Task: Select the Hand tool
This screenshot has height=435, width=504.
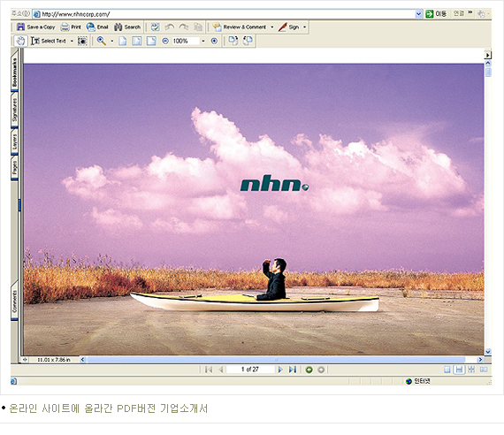Action: pyautogui.click(x=20, y=41)
